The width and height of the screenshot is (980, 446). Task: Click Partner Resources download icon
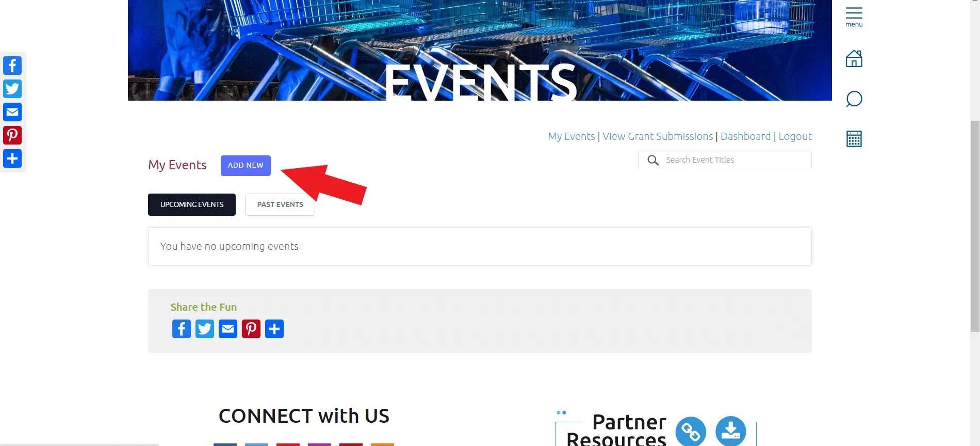(x=731, y=431)
